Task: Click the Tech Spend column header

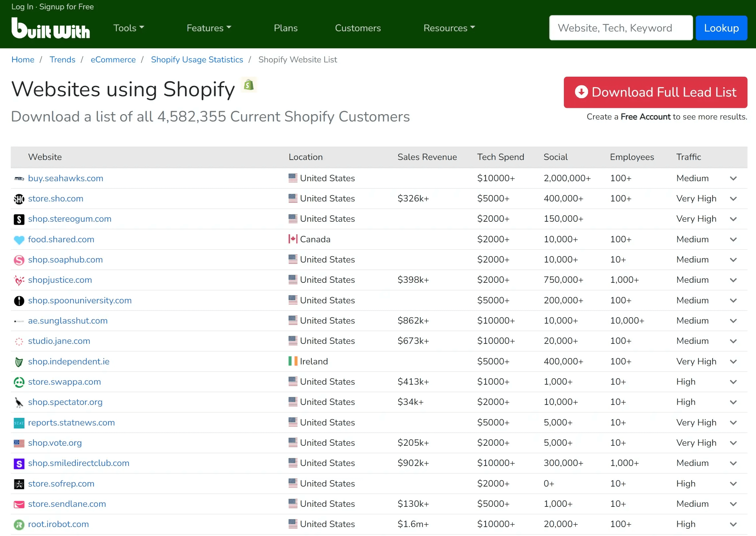Action: (500, 157)
